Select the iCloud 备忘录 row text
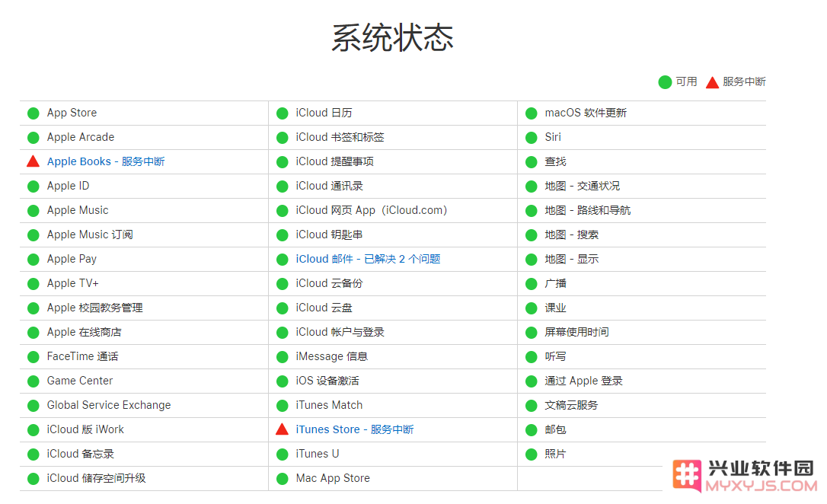This screenshot has width=827, height=504. click(80, 454)
